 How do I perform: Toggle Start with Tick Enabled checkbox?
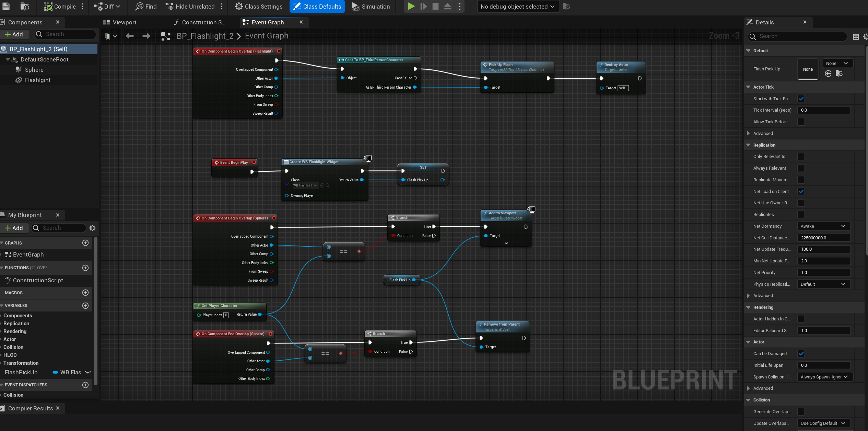(801, 99)
